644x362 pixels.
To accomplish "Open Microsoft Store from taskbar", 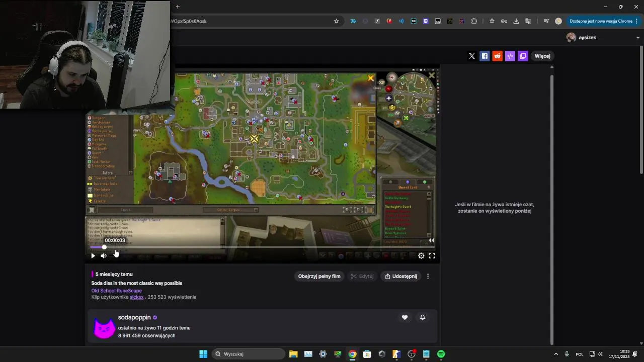I will 367,354.
